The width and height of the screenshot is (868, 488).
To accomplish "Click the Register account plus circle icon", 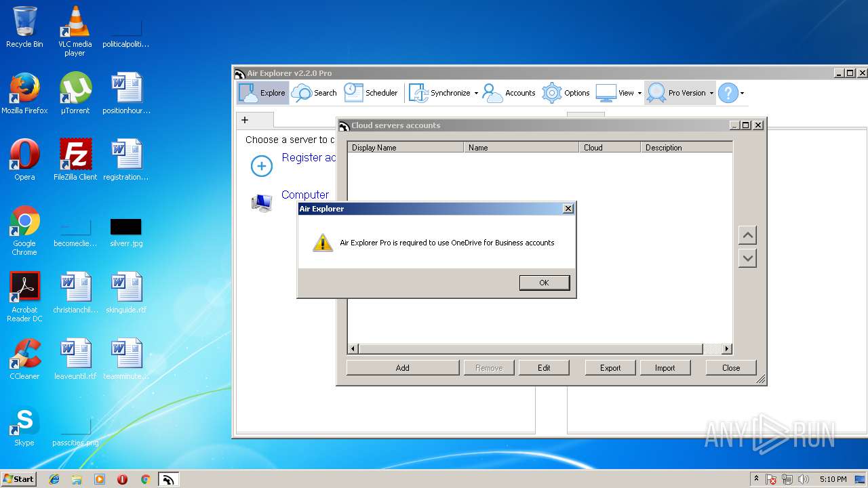I will pyautogui.click(x=262, y=166).
